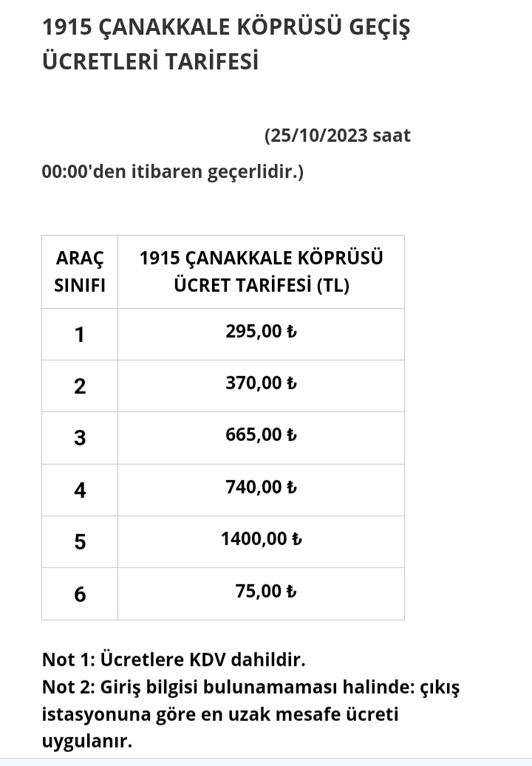Click vehicle class 5 cell
The height and width of the screenshot is (766, 532).
(x=80, y=541)
